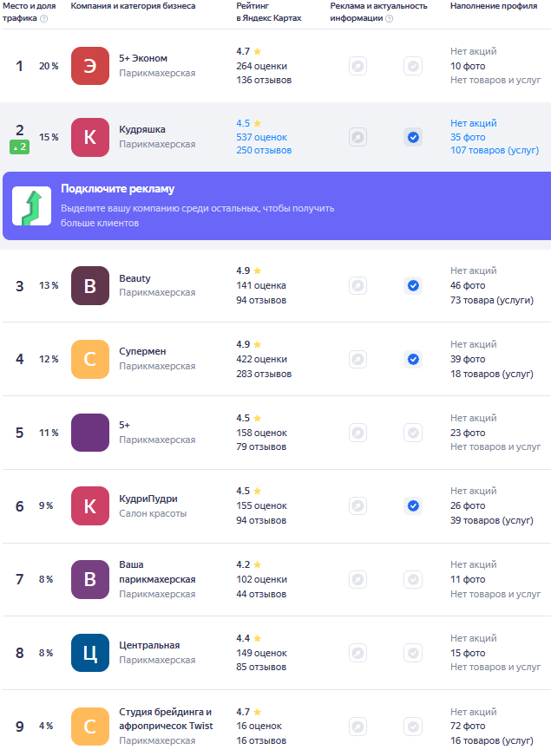
Task: Click the Наполнение профиля column header
Action: (494, 6)
